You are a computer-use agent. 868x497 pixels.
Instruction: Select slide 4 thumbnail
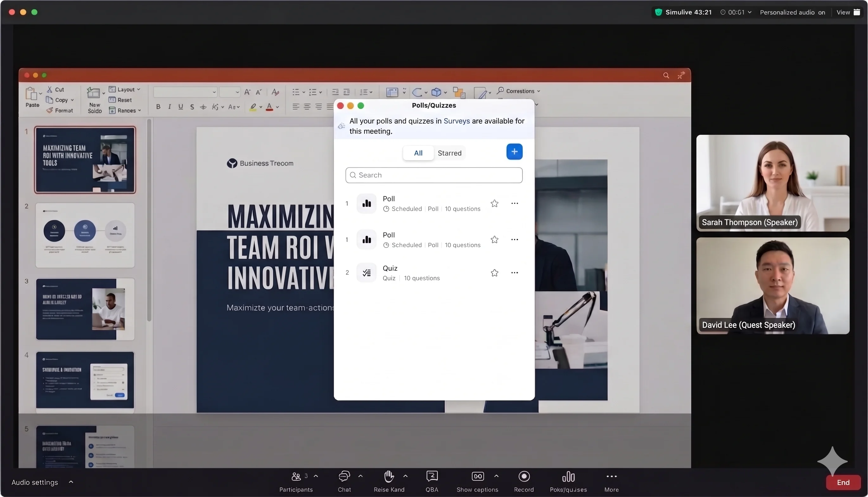pos(85,380)
